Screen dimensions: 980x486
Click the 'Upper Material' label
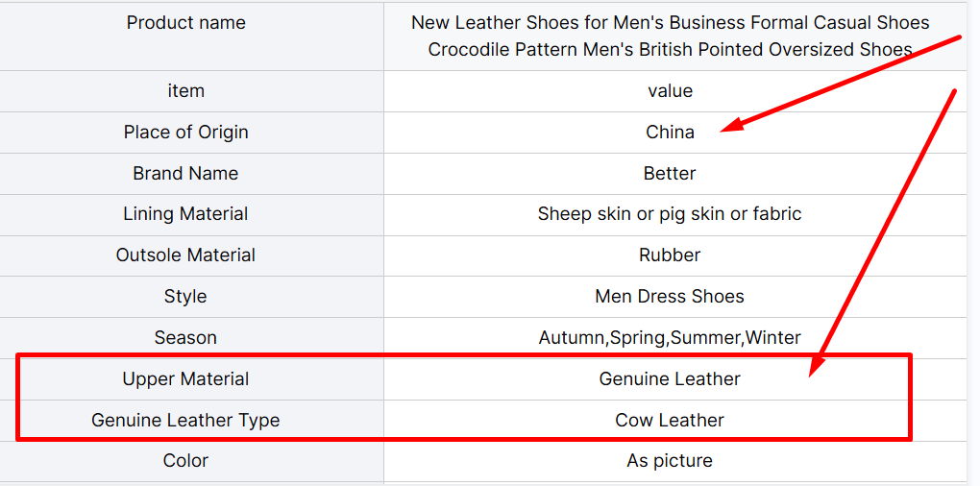pos(185,379)
